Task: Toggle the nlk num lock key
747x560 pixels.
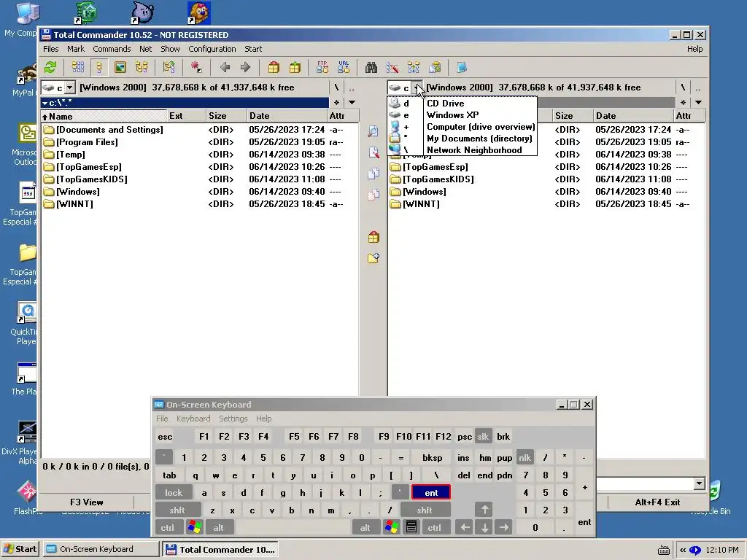Action: [x=525, y=458]
